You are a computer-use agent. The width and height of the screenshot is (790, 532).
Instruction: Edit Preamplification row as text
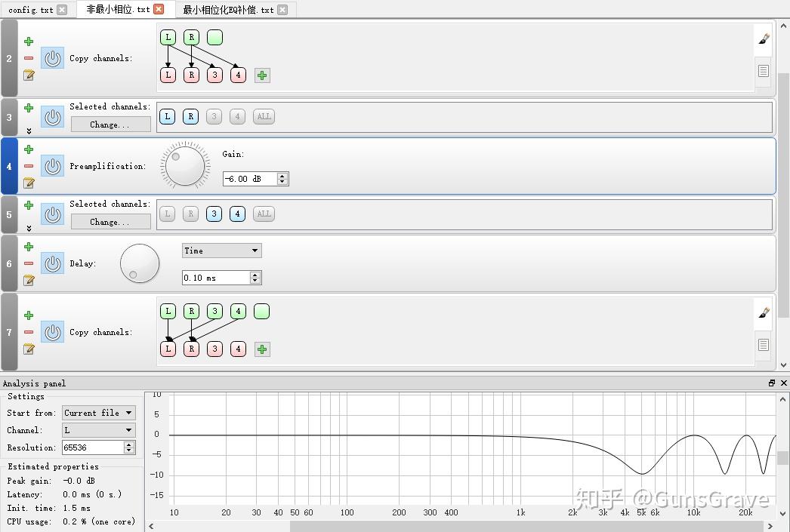29,183
